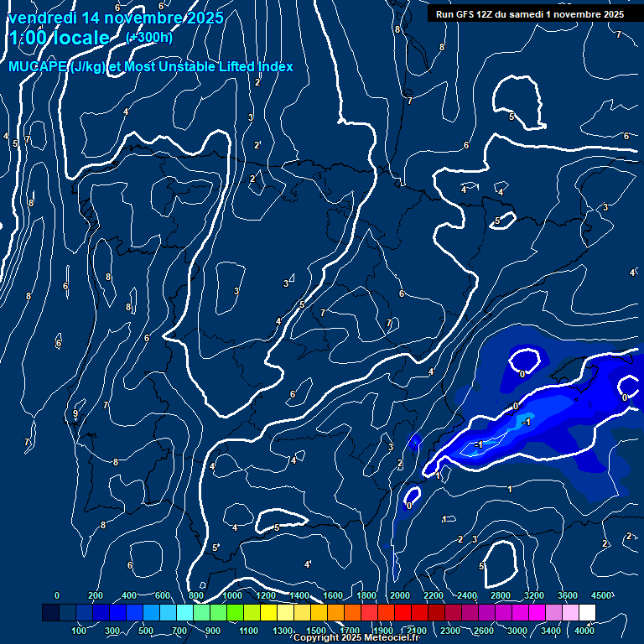The width and height of the screenshot is (644, 644).
Task: Click the '800' legend label
Action: point(196,595)
